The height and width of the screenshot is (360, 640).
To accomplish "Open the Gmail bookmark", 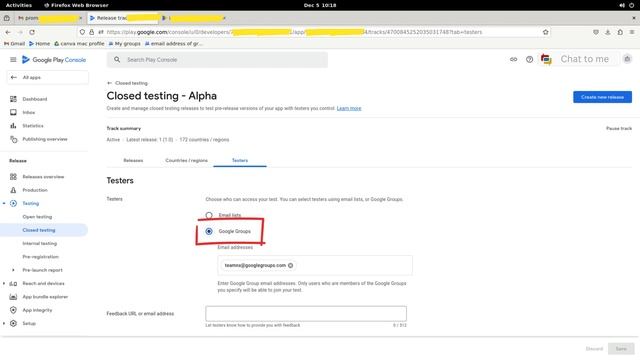I will point(14,44).
